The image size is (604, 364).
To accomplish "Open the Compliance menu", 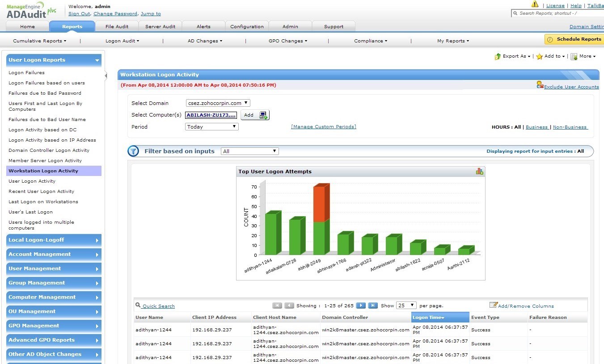I will point(370,41).
